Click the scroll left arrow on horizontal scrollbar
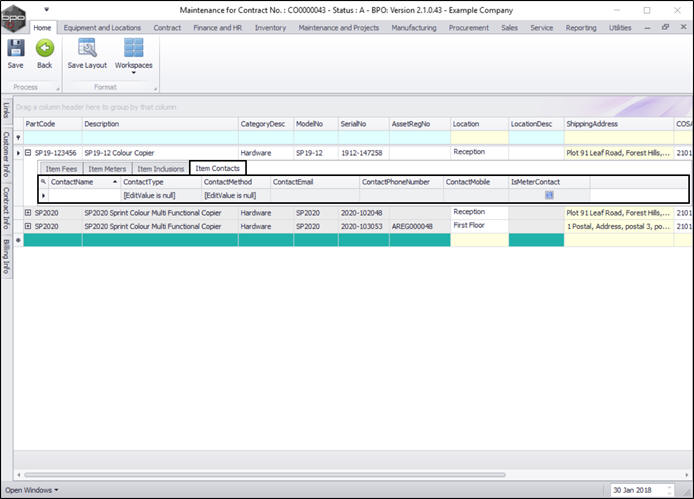Image resolution: width=694 pixels, height=499 pixels. click(x=19, y=475)
